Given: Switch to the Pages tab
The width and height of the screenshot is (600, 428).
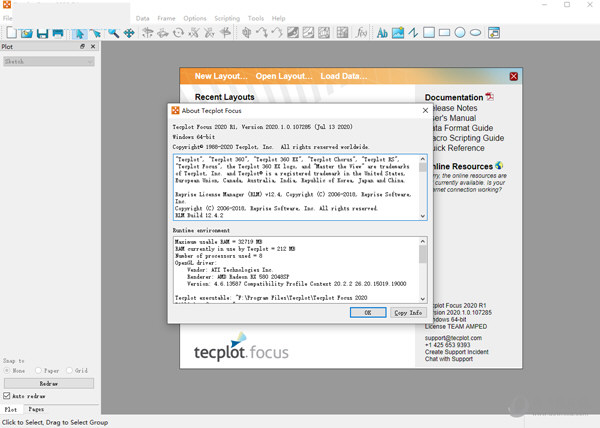Looking at the screenshot, I should [36, 409].
